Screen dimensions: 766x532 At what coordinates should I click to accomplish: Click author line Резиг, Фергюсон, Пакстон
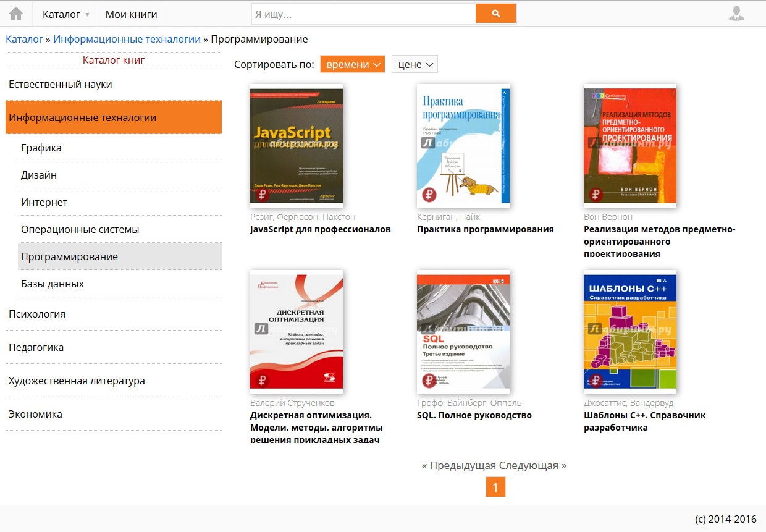tap(303, 217)
